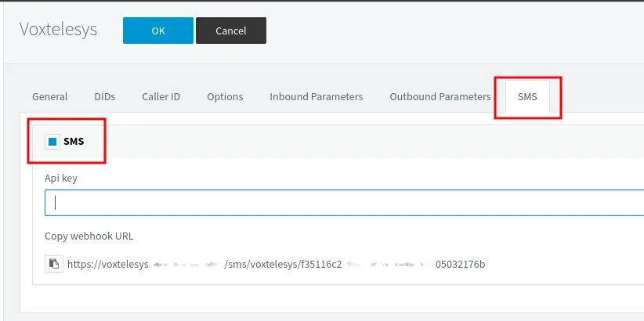
Task: Click the Voxtelesys title
Action: click(58, 30)
